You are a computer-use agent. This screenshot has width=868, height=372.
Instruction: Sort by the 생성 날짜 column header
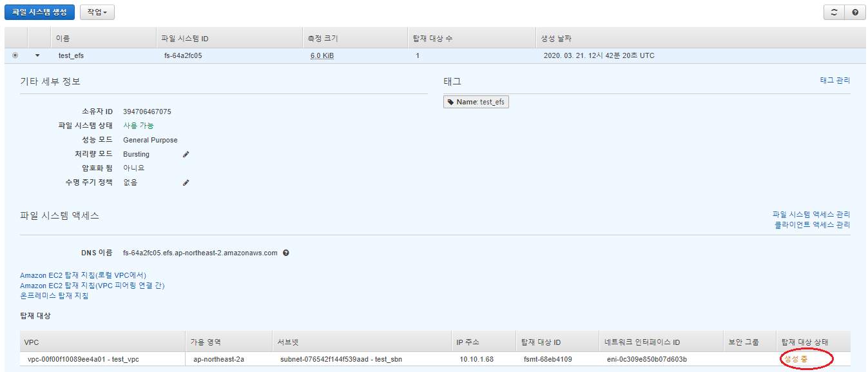pyautogui.click(x=700, y=38)
